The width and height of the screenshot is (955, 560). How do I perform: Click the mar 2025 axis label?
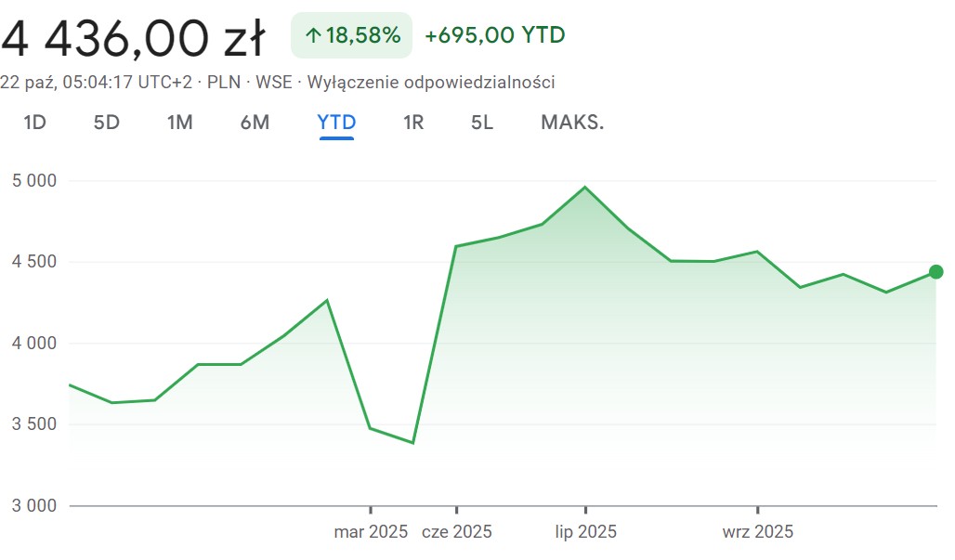coord(371,532)
